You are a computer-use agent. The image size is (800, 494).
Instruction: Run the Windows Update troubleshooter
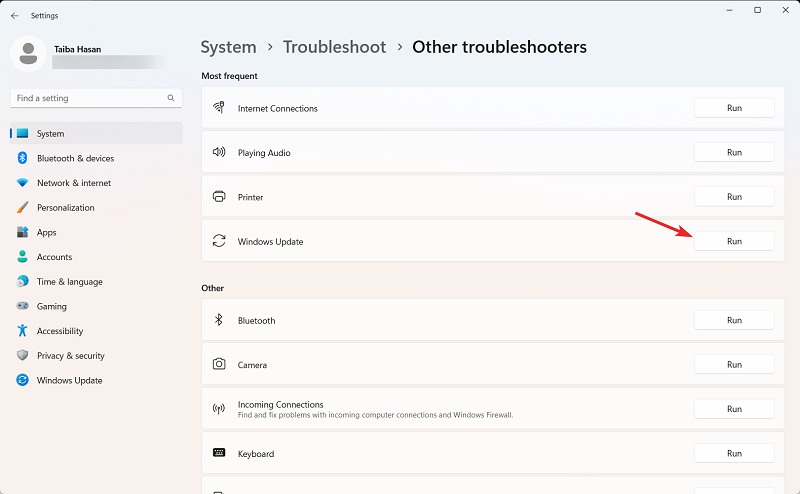point(734,241)
